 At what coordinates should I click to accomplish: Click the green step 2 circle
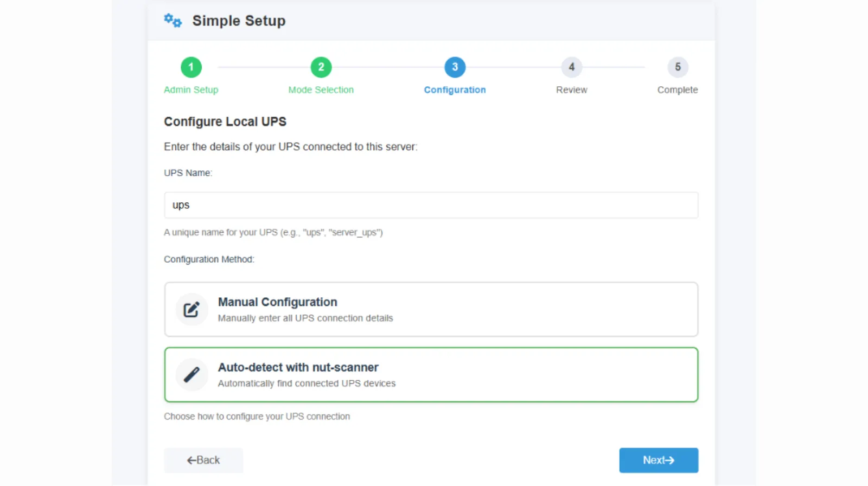pos(321,67)
